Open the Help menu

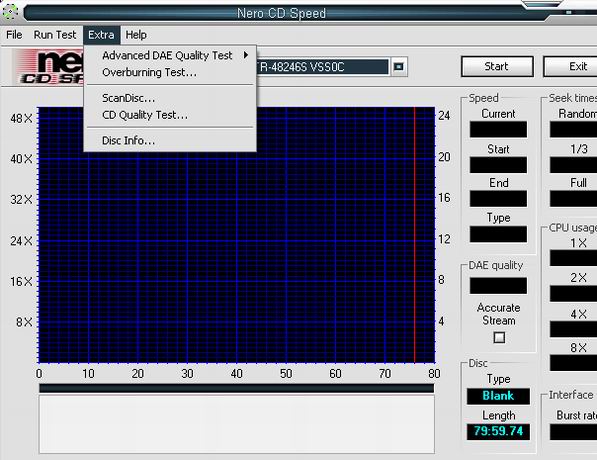click(x=136, y=35)
